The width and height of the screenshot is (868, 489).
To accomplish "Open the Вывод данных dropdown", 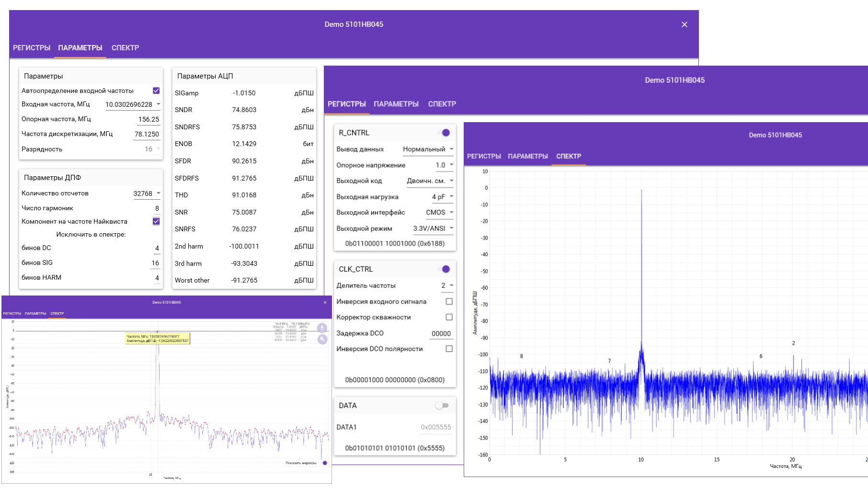I will click(428, 149).
